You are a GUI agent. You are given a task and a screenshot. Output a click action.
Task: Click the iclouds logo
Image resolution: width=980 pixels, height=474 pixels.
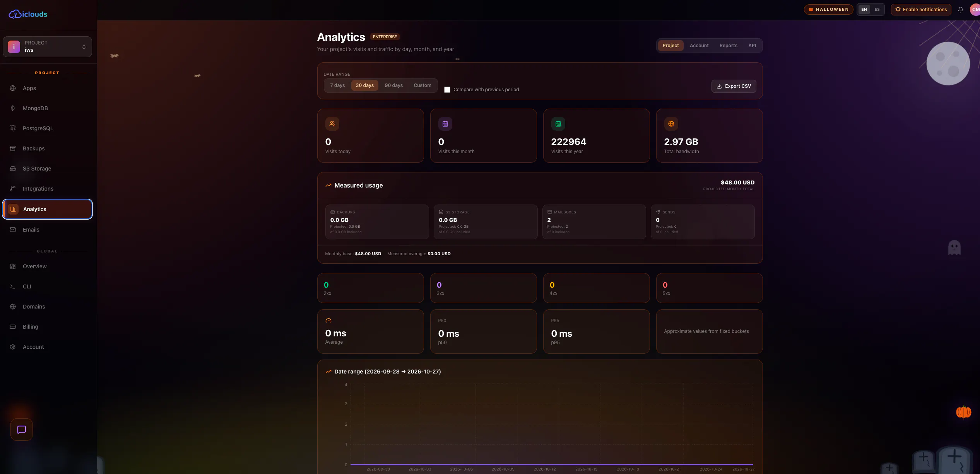tap(28, 14)
